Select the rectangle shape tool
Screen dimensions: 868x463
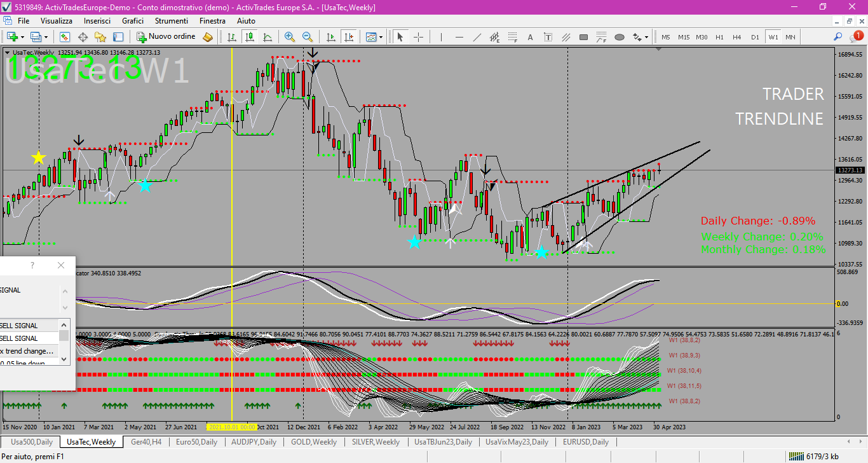[584, 37]
